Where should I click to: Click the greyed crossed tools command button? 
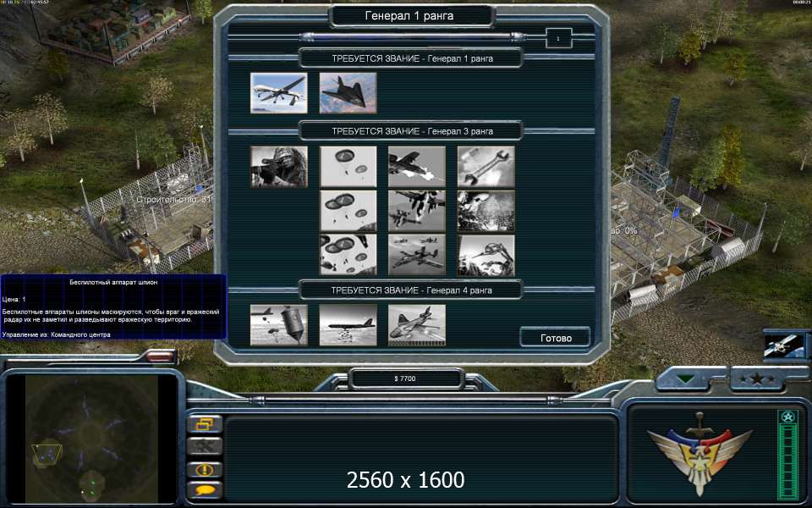point(205,446)
